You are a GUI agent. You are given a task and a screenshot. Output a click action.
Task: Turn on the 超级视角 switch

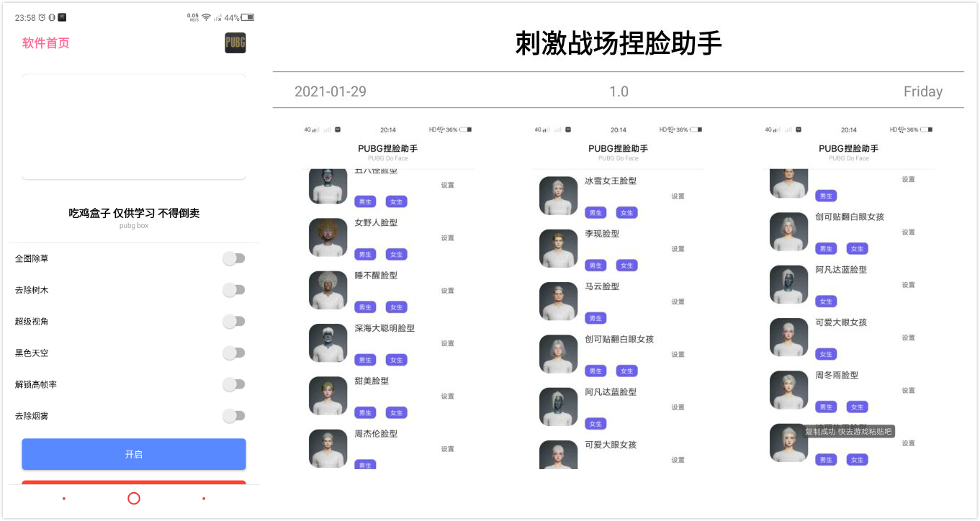pyautogui.click(x=233, y=322)
